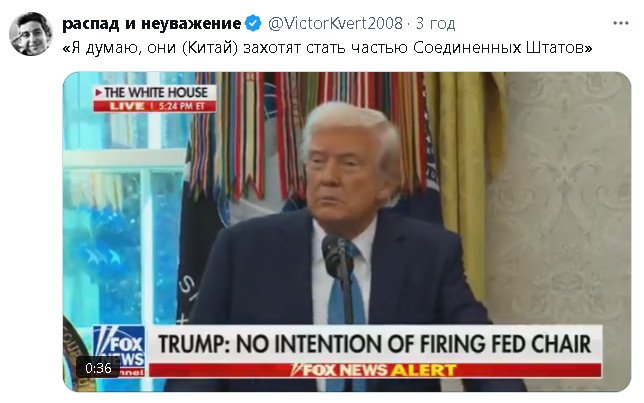Open the tweet's three-dot more menu
644x403 pixels.
621,23
